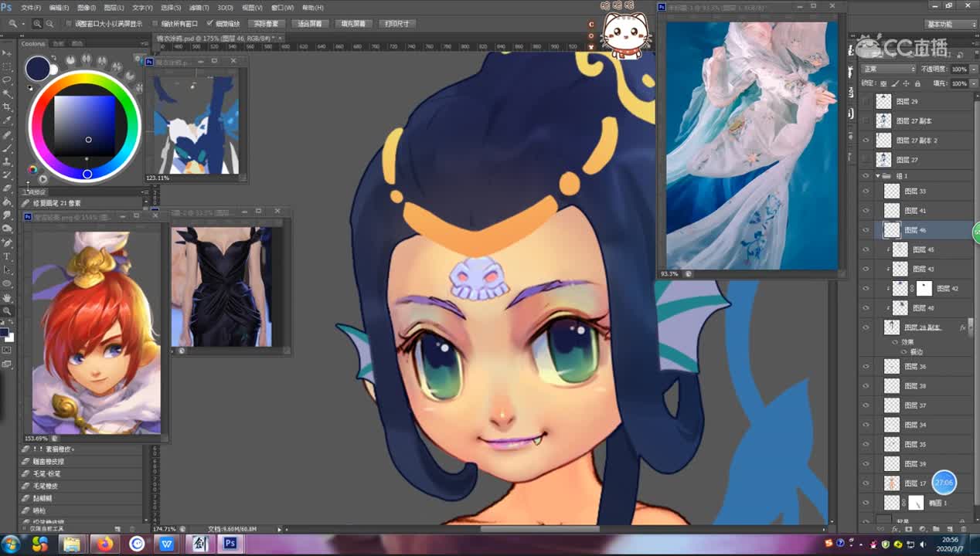980x556 pixels.
Task: Select the Type tool in toolbox
Action: click(7, 256)
